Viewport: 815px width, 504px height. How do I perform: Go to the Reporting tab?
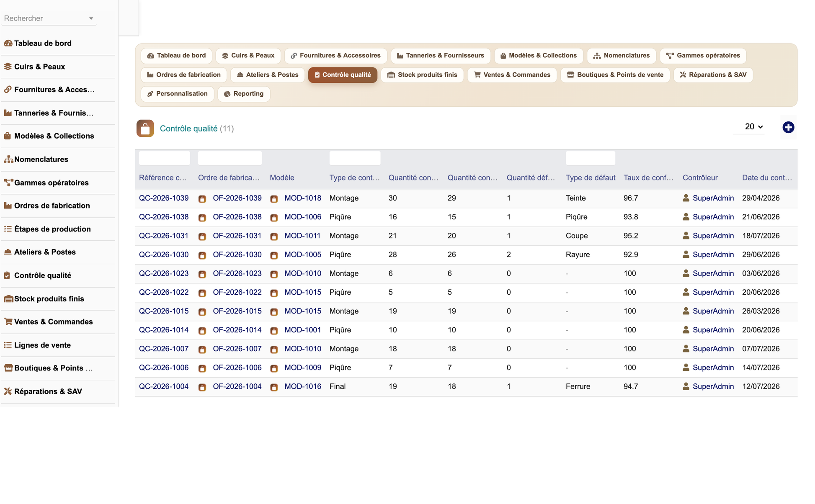coord(244,94)
